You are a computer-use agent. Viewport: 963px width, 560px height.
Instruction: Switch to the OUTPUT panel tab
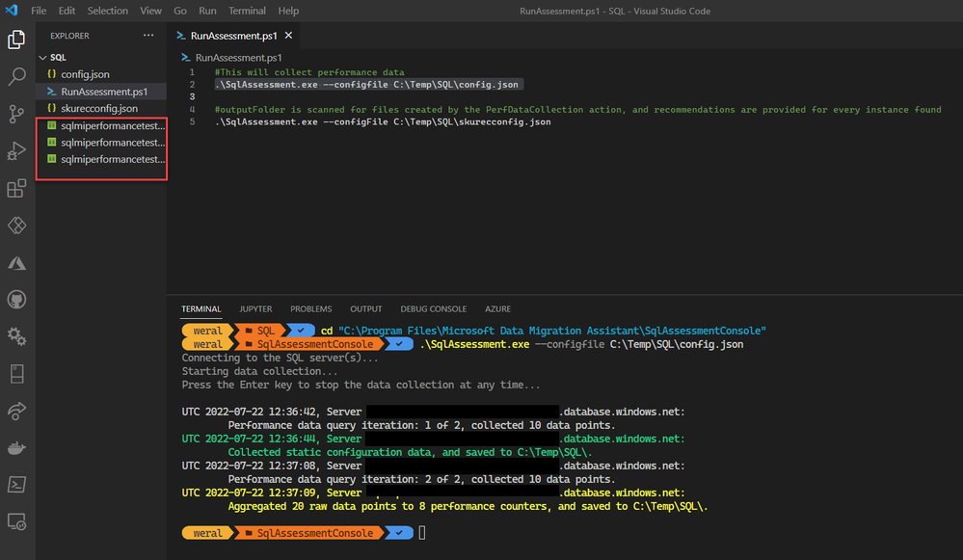coord(366,308)
